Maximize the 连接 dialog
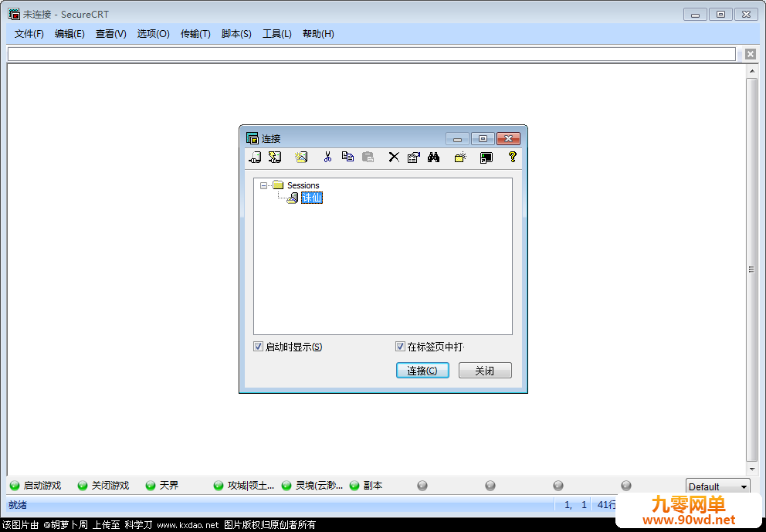 [483, 139]
